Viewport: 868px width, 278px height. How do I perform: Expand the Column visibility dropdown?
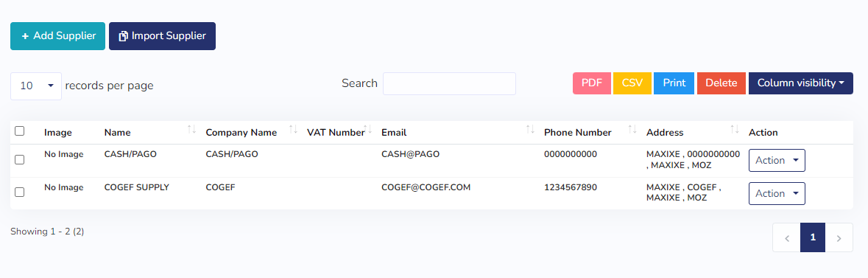[800, 83]
